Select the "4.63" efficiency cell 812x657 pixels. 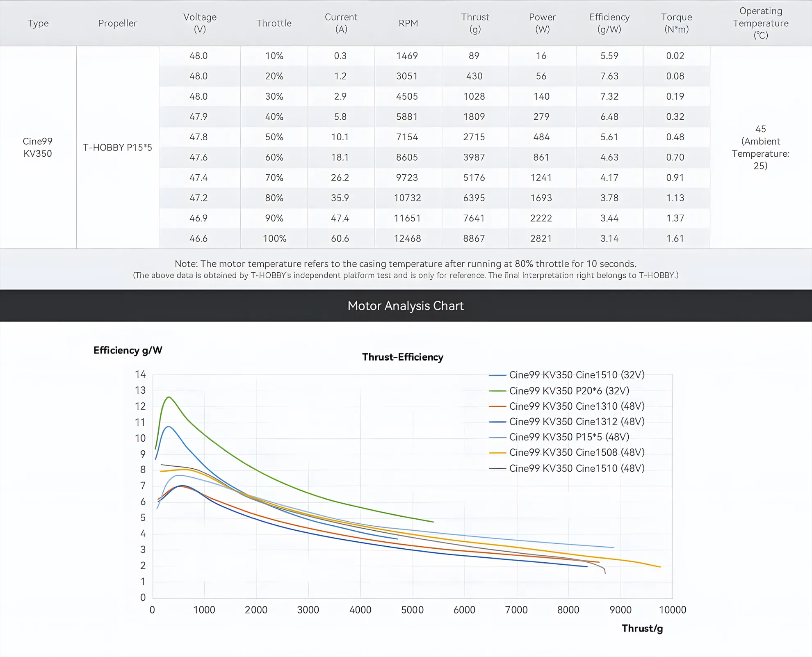[609, 157]
